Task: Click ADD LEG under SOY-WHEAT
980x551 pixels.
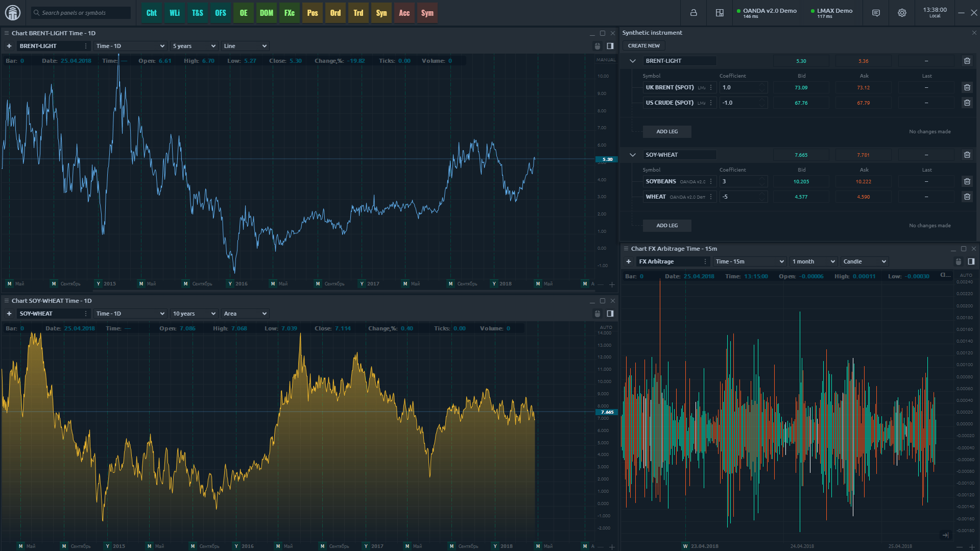Action: [x=666, y=225]
